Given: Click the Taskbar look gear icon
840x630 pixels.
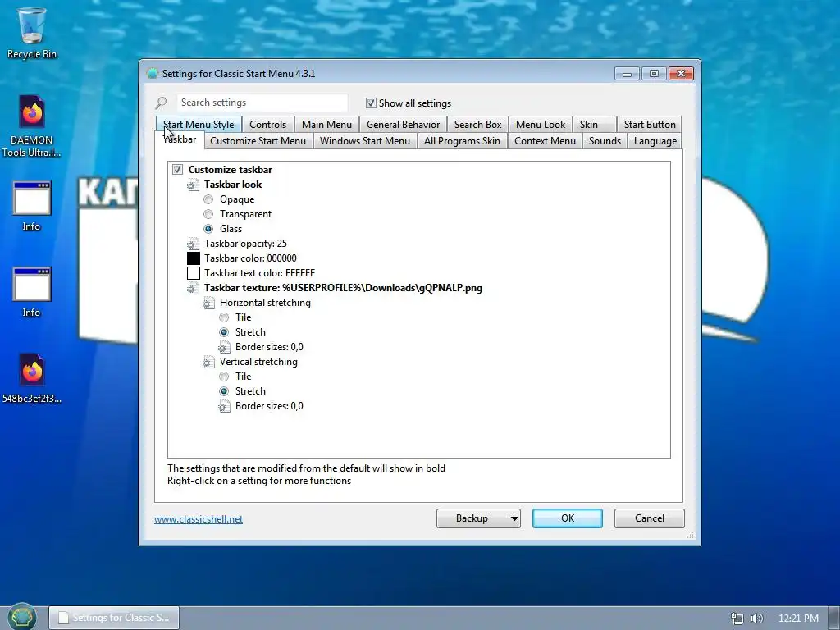Looking at the screenshot, I should click(193, 185).
